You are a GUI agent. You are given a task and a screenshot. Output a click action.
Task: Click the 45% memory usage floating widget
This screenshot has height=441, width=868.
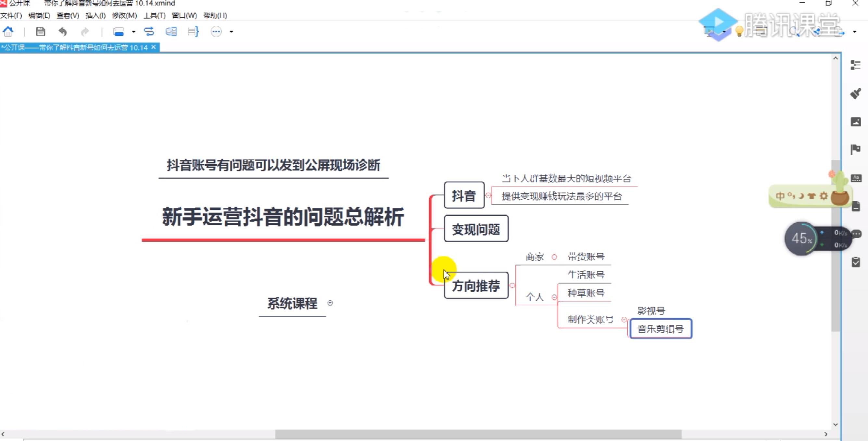[801, 239]
